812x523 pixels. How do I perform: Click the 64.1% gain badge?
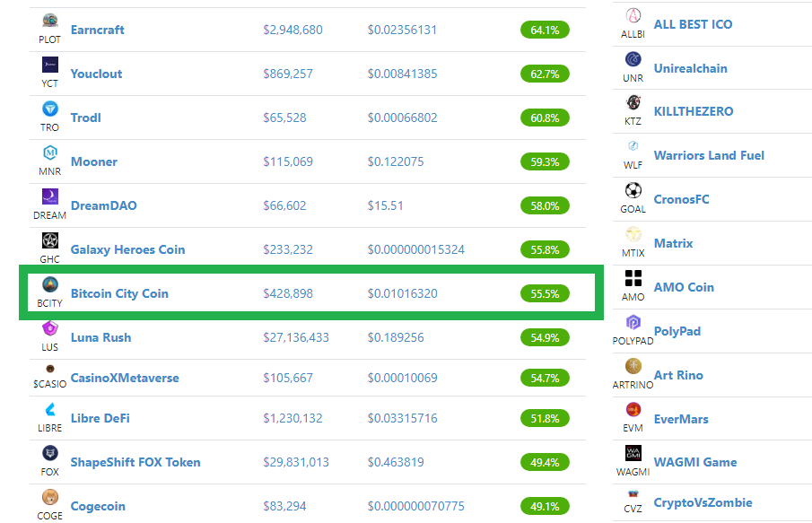pyautogui.click(x=545, y=30)
